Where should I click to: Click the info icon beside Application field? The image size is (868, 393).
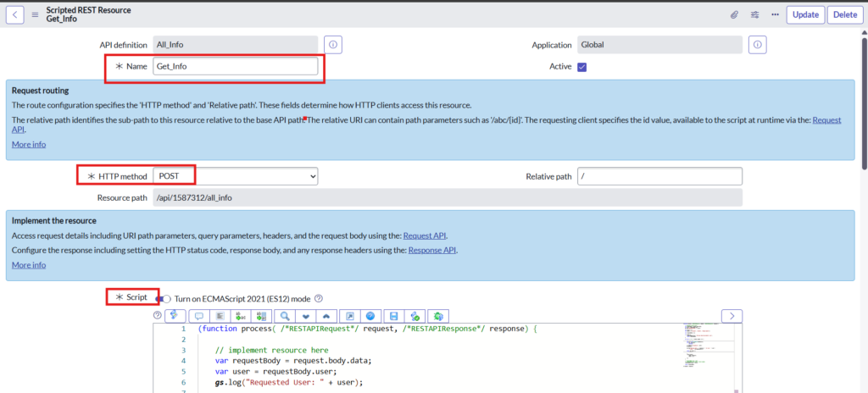(x=758, y=44)
